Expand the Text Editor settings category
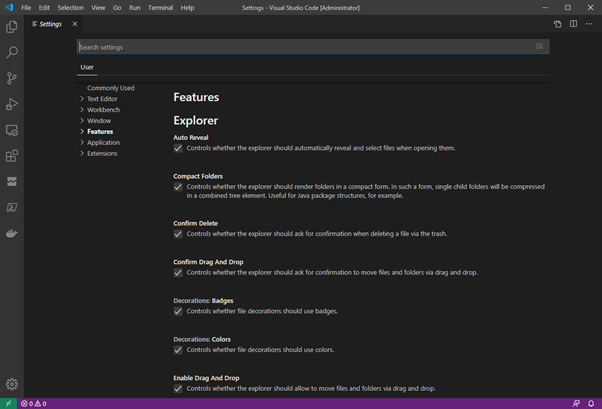This screenshot has width=602, height=409. pyautogui.click(x=101, y=99)
